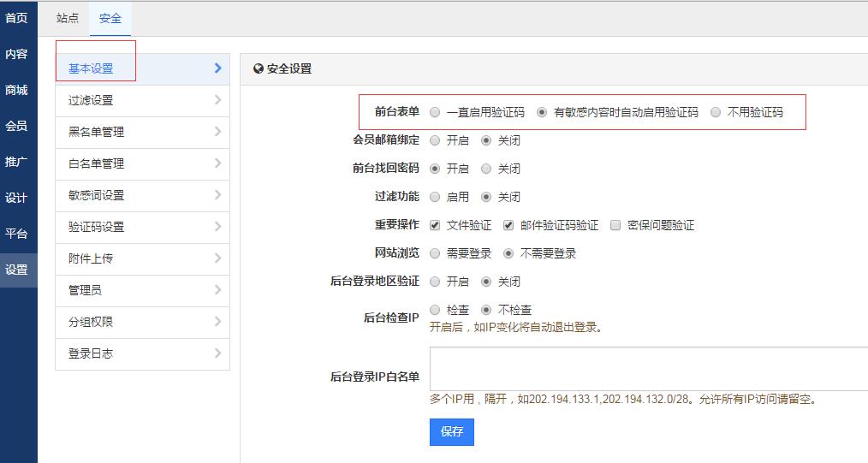Select 一直启用验证码 radio for 前台表单
Screen dimensions: 868x463
pyautogui.click(x=435, y=112)
